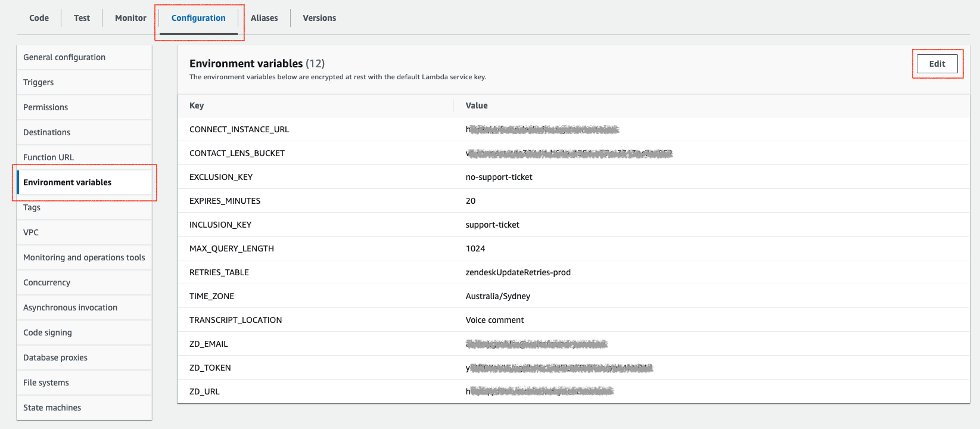Switch to the Test tab
Screen dimensions: 980x429
[x=82, y=18]
